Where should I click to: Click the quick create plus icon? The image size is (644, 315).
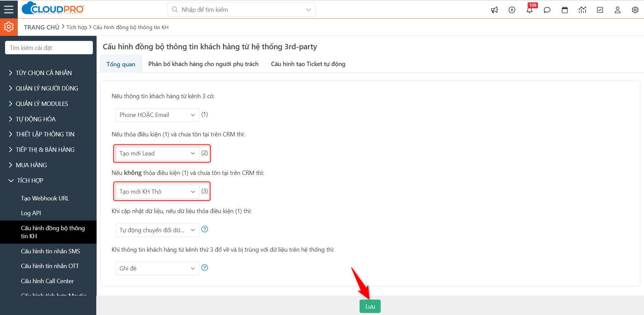(x=512, y=10)
